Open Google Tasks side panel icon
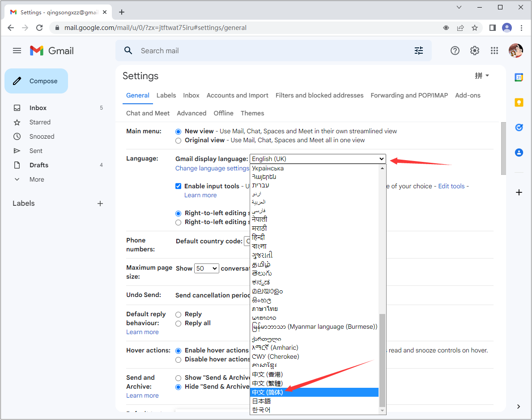The height and width of the screenshot is (420, 532). point(519,127)
